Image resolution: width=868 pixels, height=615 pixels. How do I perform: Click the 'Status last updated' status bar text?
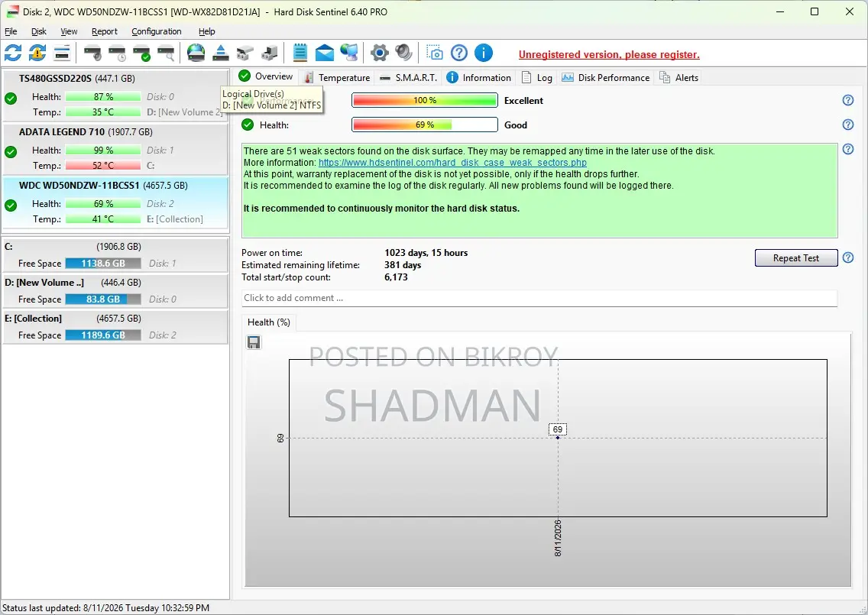(105, 608)
